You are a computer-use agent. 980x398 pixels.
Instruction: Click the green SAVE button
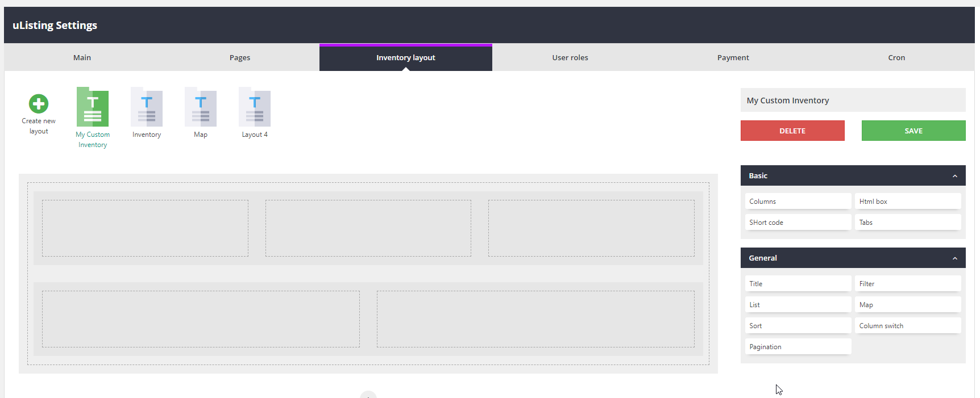pyautogui.click(x=913, y=131)
